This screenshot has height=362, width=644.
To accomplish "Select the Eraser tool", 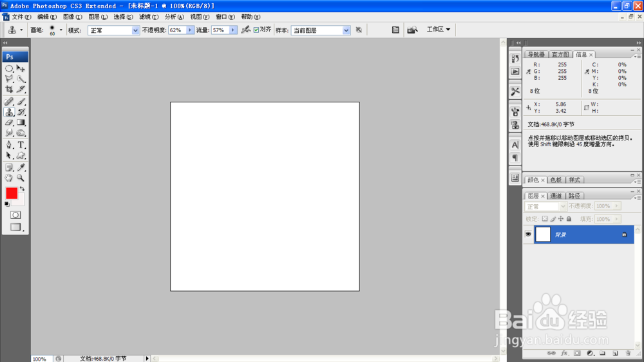I will point(9,122).
